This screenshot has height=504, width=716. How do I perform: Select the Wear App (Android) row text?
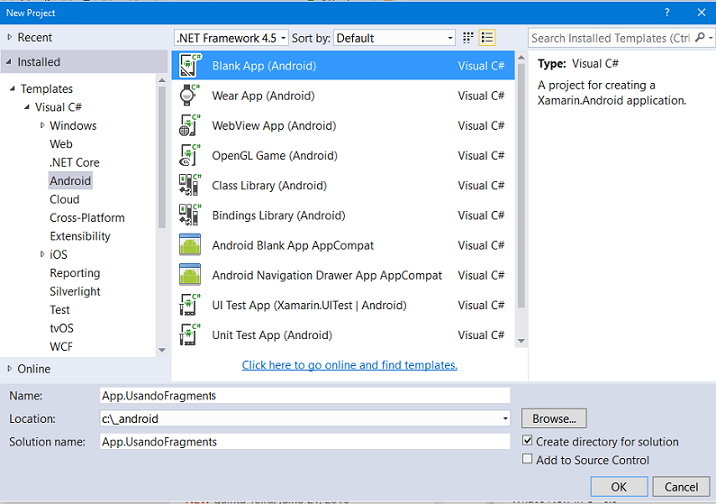(x=263, y=96)
